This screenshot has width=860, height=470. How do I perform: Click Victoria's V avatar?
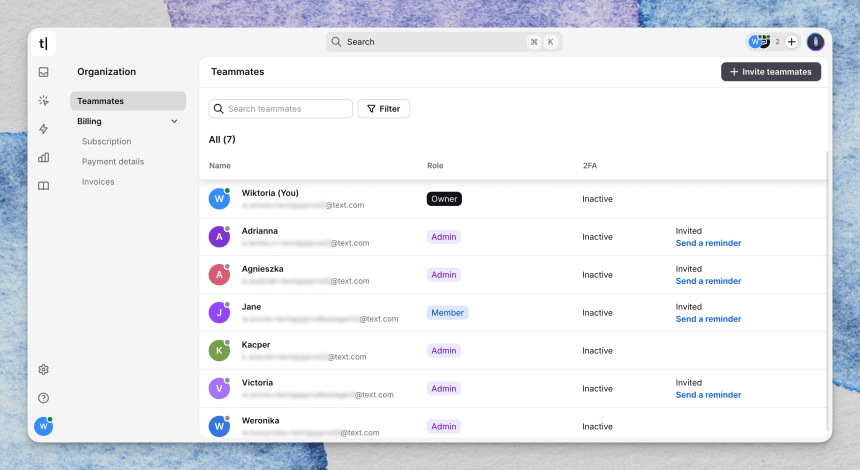219,388
